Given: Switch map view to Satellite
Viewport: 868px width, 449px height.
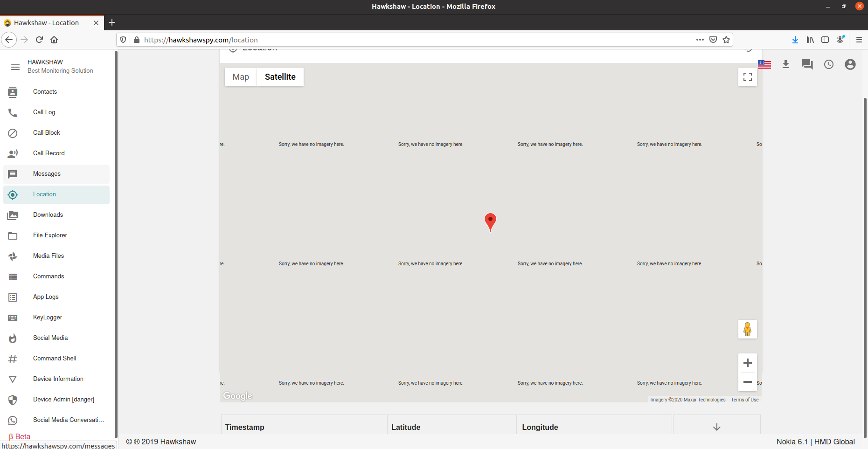Looking at the screenshot, I should pos(280,77).
